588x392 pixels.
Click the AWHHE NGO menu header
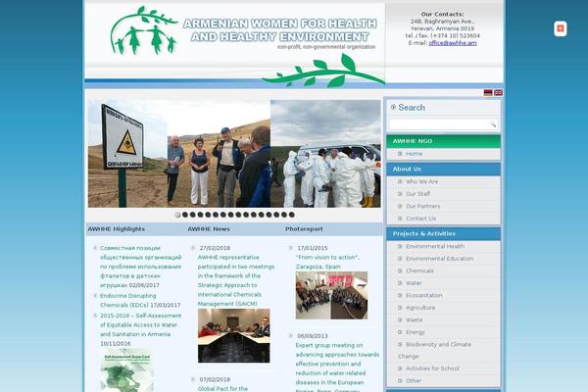point(444,141)
